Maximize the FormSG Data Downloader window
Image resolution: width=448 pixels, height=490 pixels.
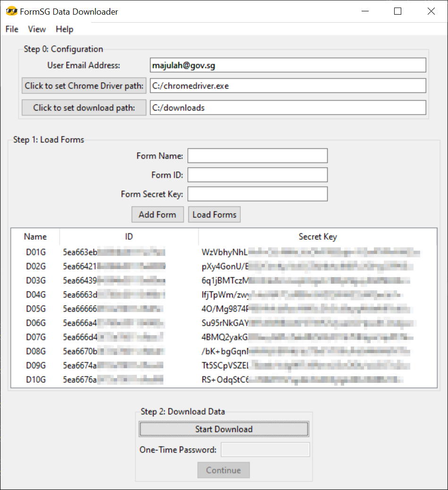[397, 11]
